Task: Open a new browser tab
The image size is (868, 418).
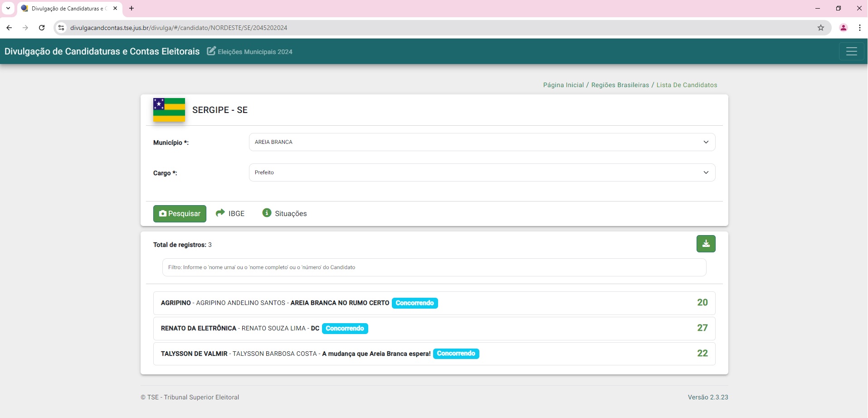Action: pos(132,8)
